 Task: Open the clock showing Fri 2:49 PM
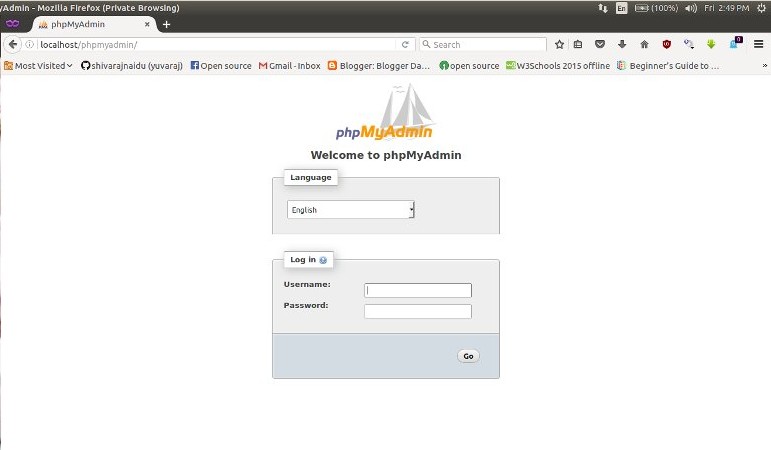click(x=727, y=8)
